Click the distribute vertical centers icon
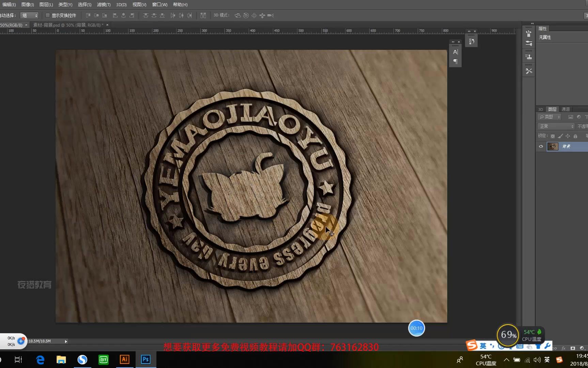The width and height of the screenshot is (588, 368). [154, 15]
